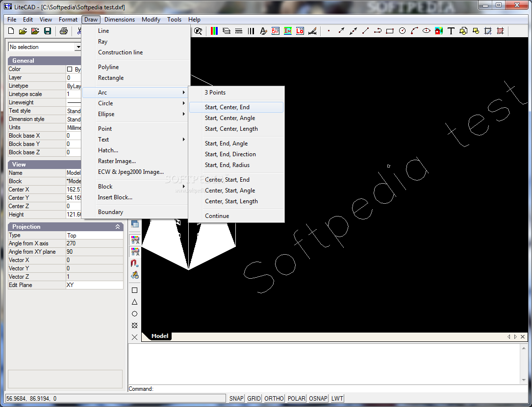This screenshot has height=407, width=532.
Task: Click the New file icon
Action: coord(11,31)
